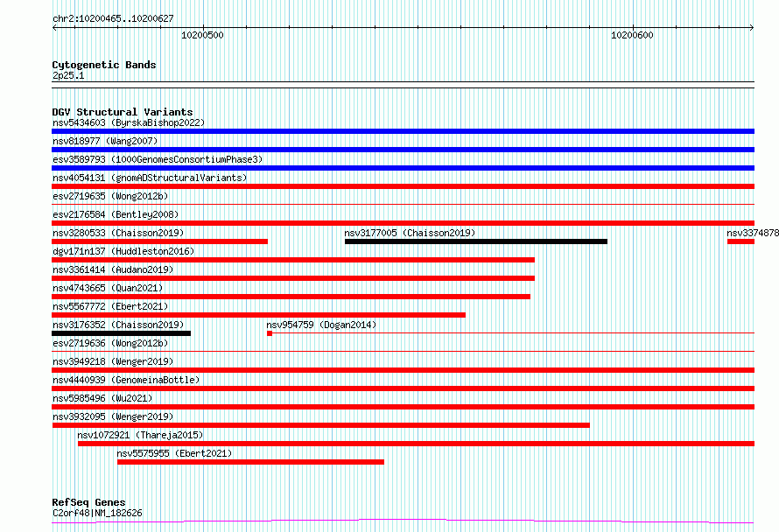Screen dimensions: 779x532
Task: Click the nsv3949218 (Wenger2019) label
Action: (x=113, y=361)
